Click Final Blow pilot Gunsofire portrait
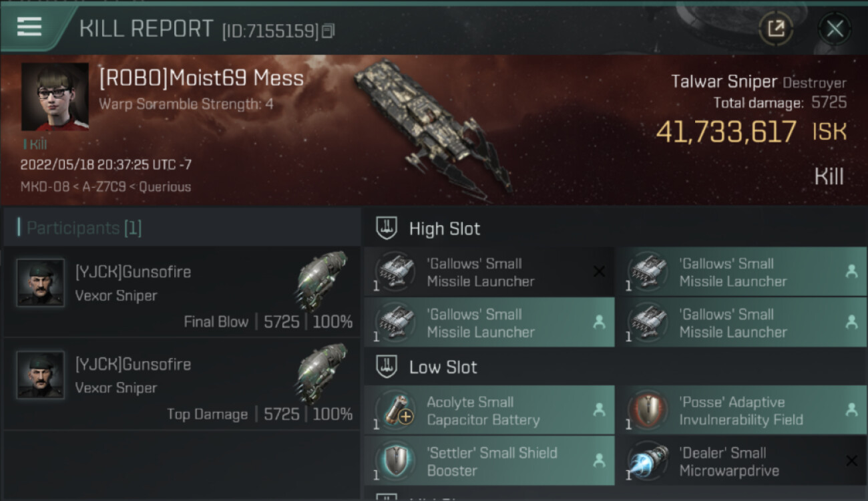This screenshot has width=868, height=501. tap(41, 283)
